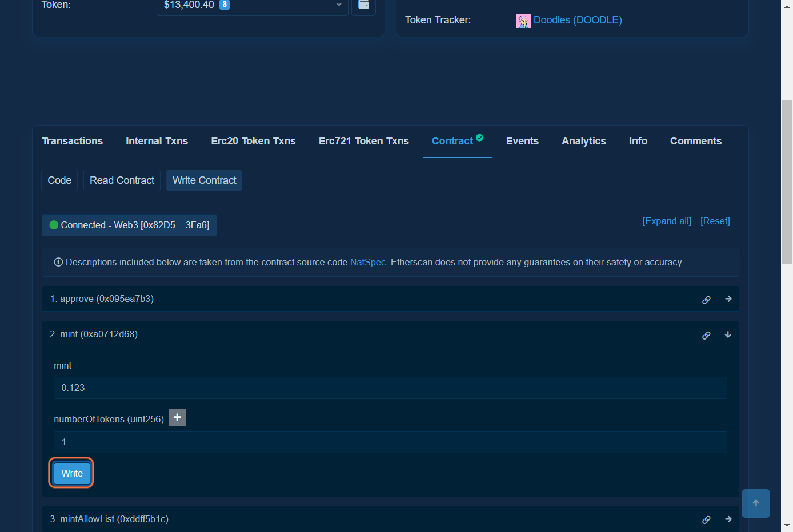
Task: Switch to the Transactions tab
Action: click(72, 141)
